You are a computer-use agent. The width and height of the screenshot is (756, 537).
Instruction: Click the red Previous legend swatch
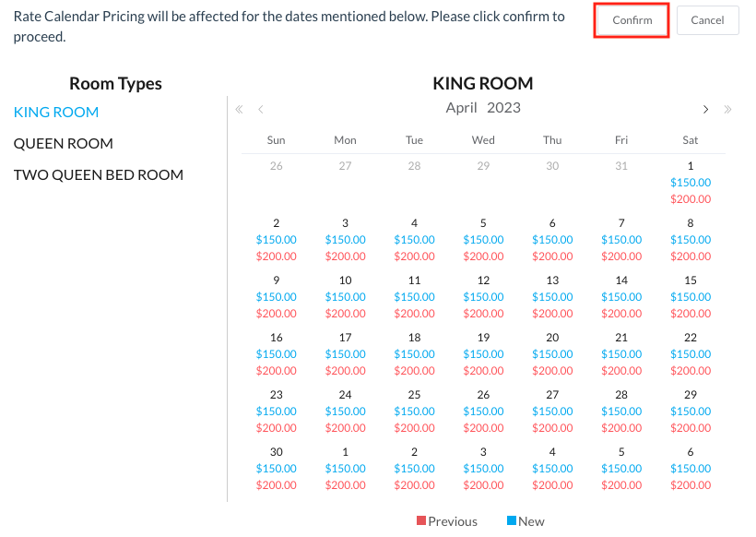pos(421,521)
